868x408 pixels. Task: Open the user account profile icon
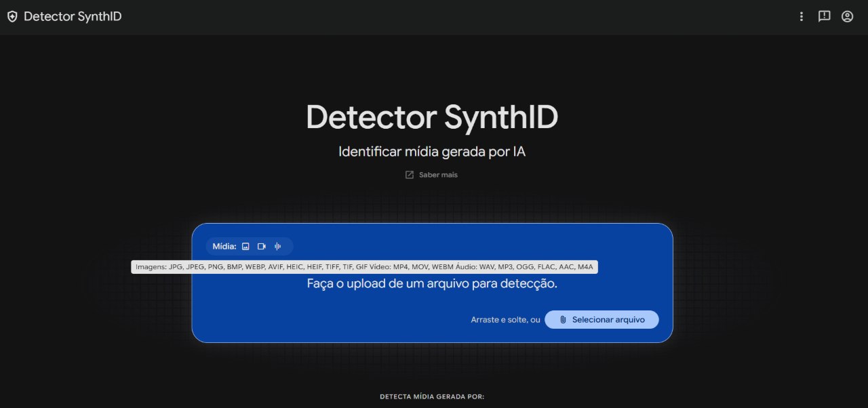847,16
